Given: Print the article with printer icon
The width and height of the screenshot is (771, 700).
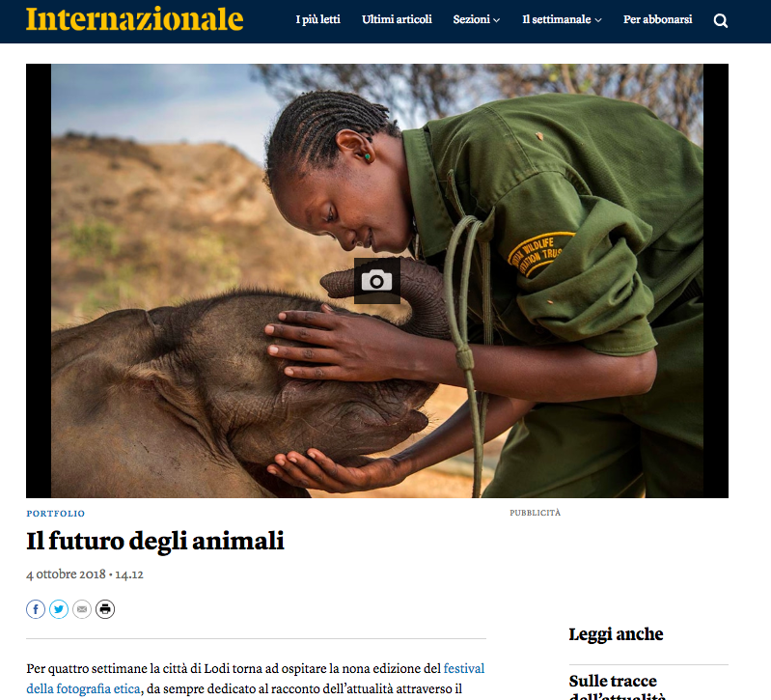Looking at the screenshot, I should (105, 609).
